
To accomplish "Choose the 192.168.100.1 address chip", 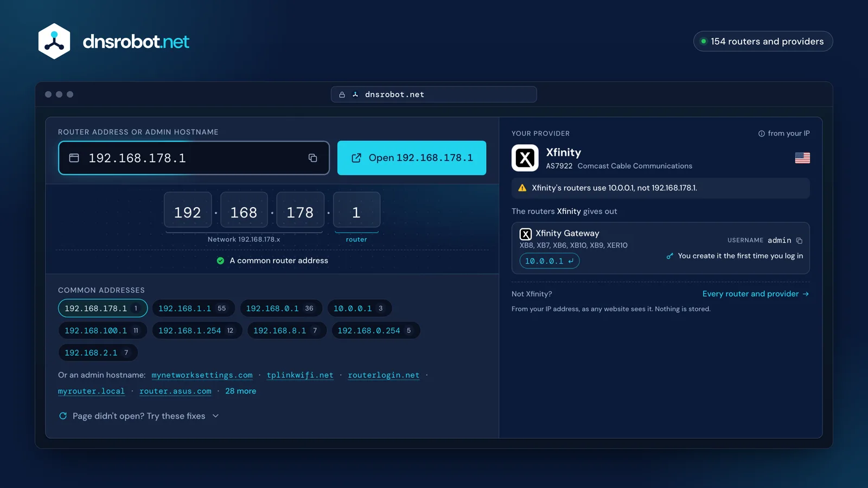I will [103, 331].
